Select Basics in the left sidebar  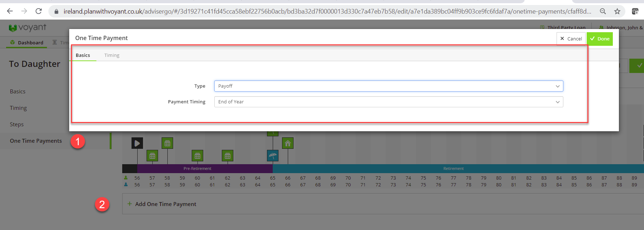point(18,92)
